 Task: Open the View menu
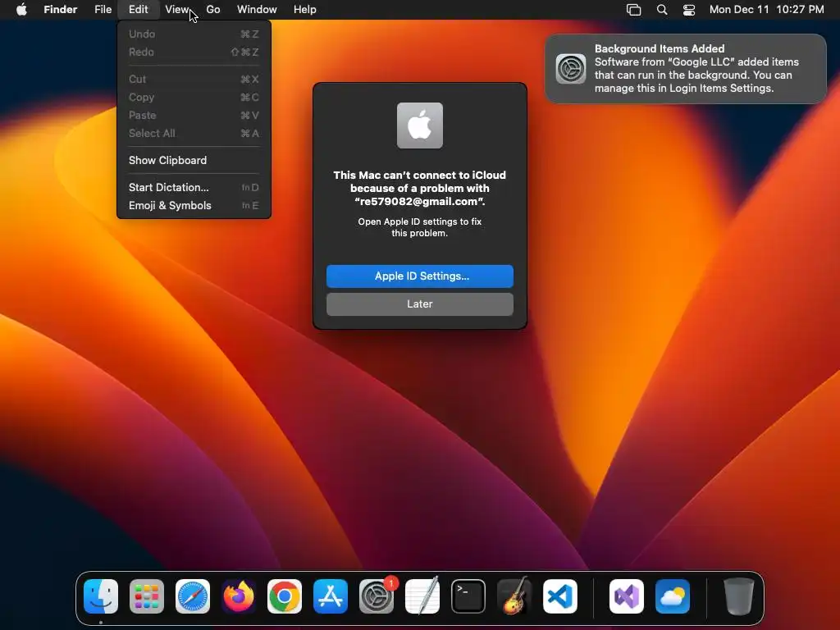coord(177,10)
